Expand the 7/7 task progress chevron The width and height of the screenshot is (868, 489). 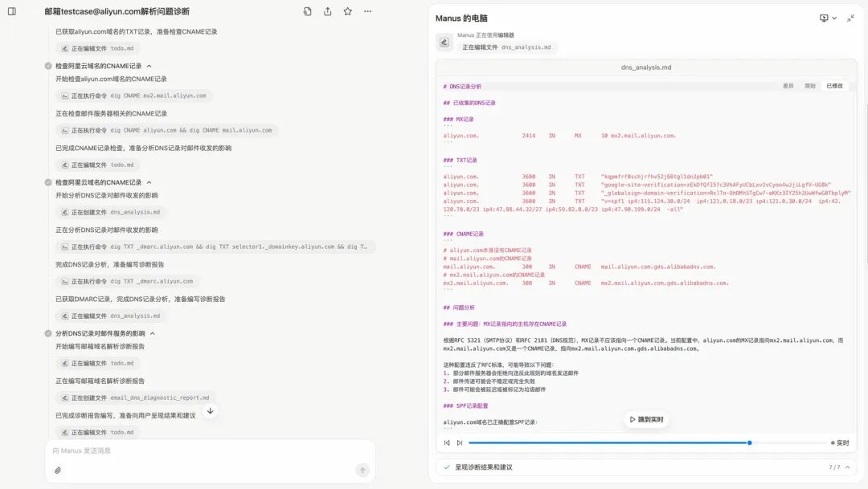[847, 467]
